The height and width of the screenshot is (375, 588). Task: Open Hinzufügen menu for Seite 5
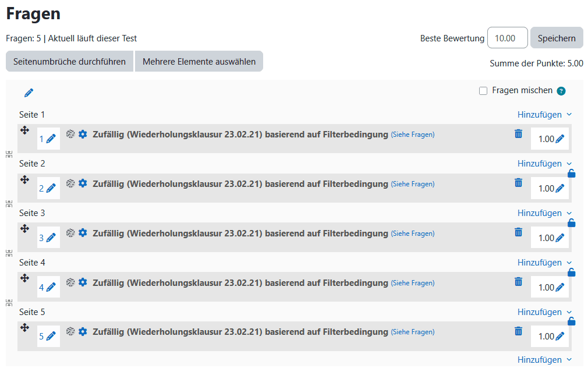tap(544, 312)
